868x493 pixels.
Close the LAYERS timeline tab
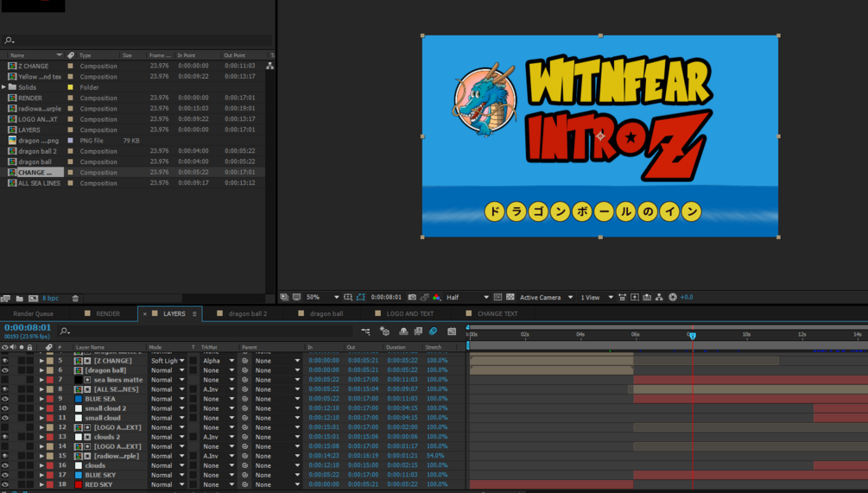point(145,313)
